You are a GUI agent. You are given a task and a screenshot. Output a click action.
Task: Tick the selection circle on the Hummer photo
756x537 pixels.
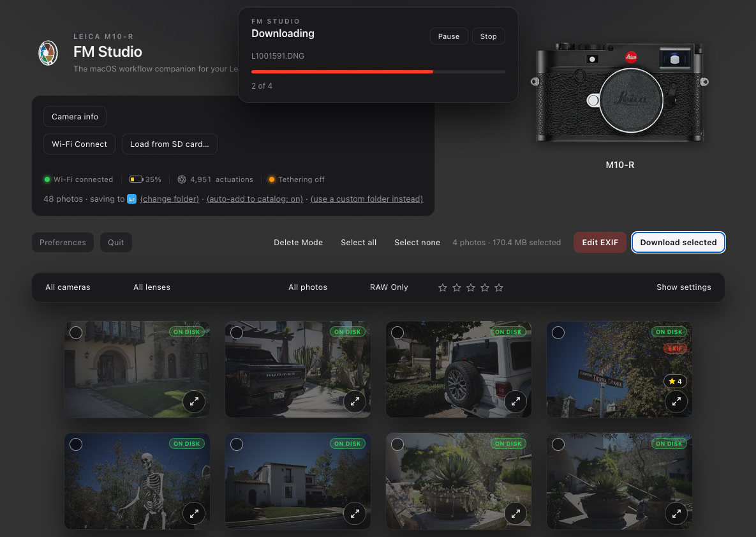237,333
